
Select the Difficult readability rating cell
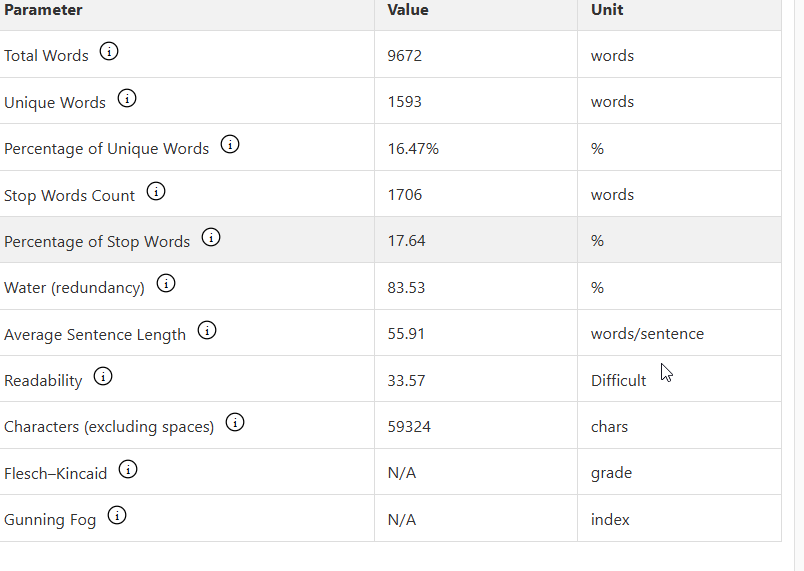click(679, 379)
